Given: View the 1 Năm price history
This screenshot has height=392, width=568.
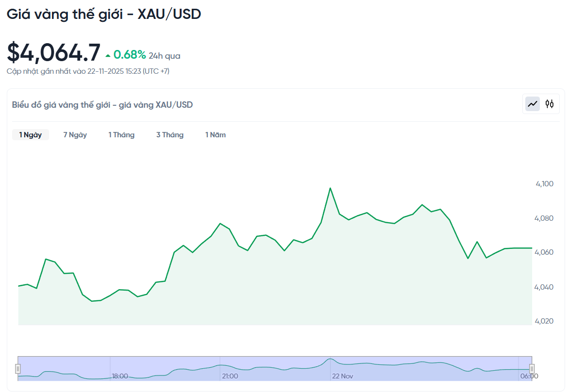Looking at the screenshot, I should point(216,134).
